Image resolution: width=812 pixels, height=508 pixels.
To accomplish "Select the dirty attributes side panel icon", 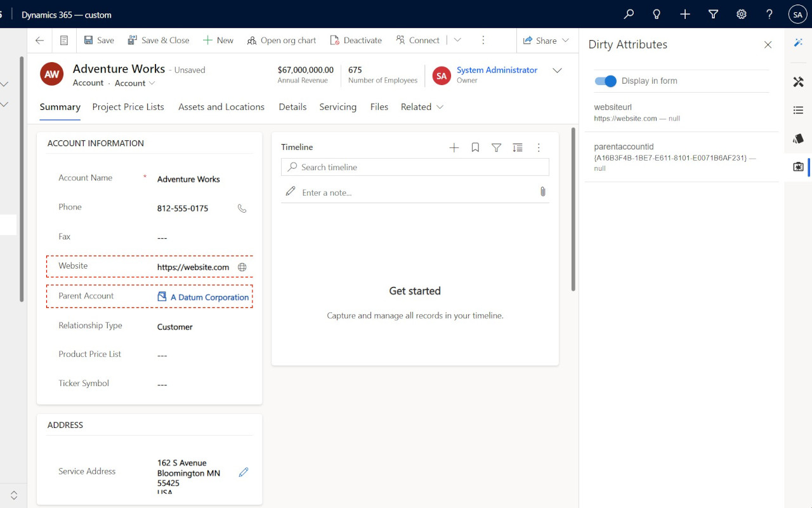I will pyautogui.click(x=798, y=167).
